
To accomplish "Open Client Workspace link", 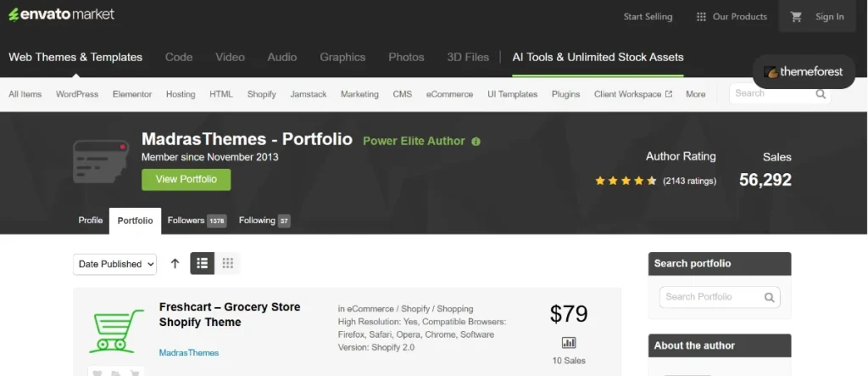I will tap(628, 94).
